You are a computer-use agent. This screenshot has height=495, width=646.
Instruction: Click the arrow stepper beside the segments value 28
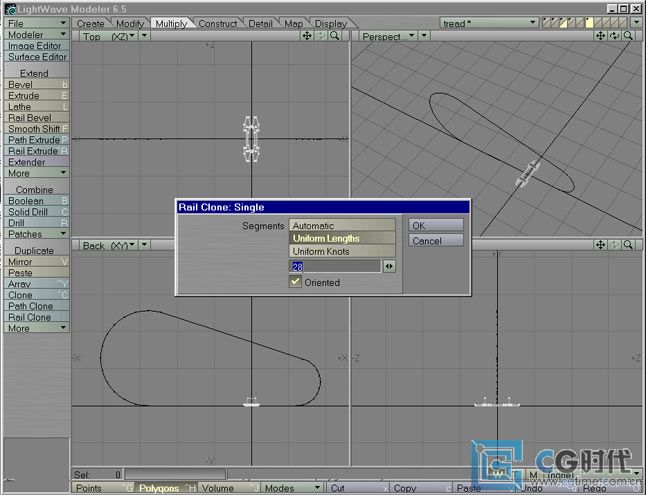[x=389, y=266]
